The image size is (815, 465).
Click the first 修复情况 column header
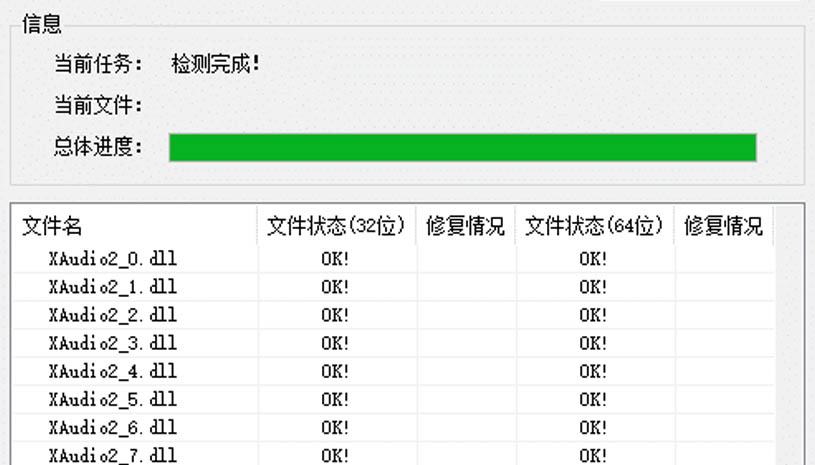coord(465,226)
